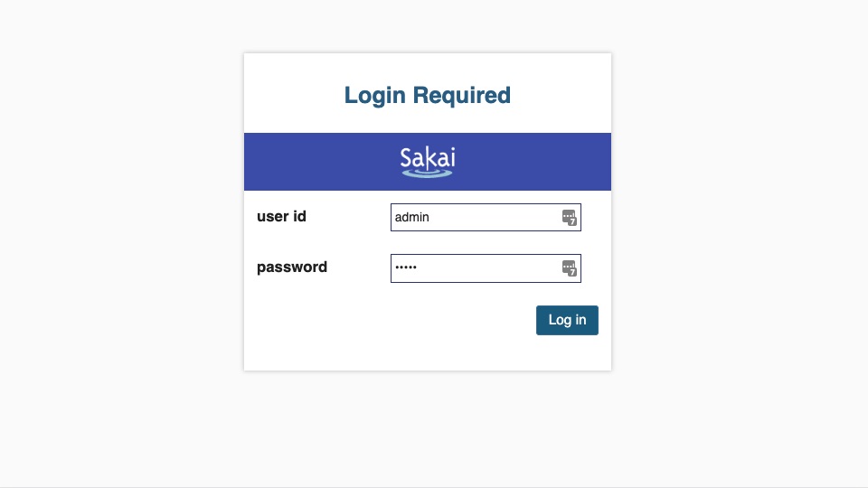Click the word 'Required' in the heading

click(462, 95)
